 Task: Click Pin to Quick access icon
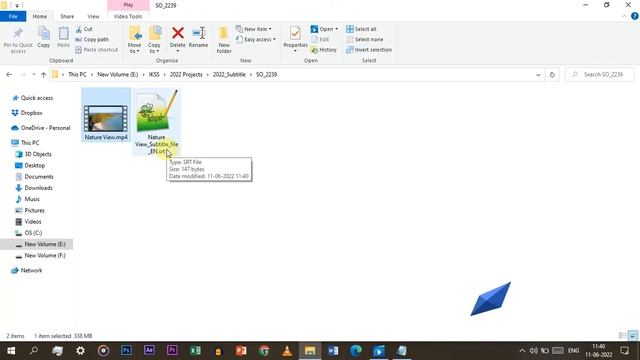pos(18,33)
